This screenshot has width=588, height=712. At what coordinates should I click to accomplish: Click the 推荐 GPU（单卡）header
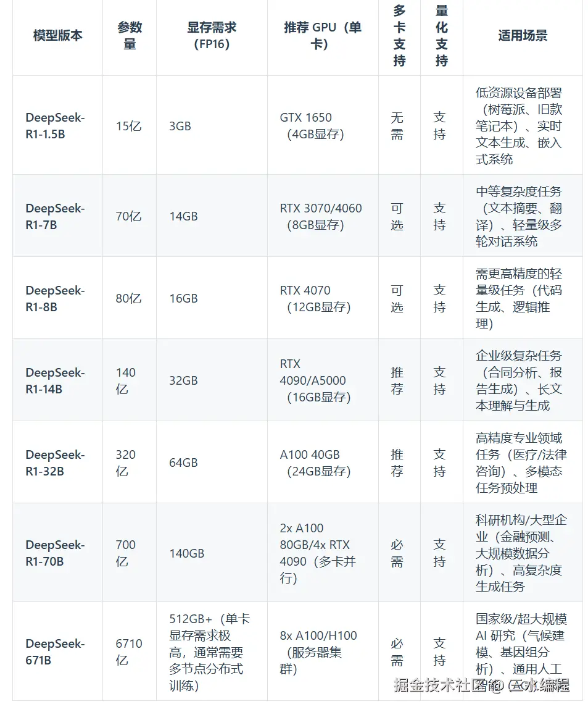pos(323,35)
